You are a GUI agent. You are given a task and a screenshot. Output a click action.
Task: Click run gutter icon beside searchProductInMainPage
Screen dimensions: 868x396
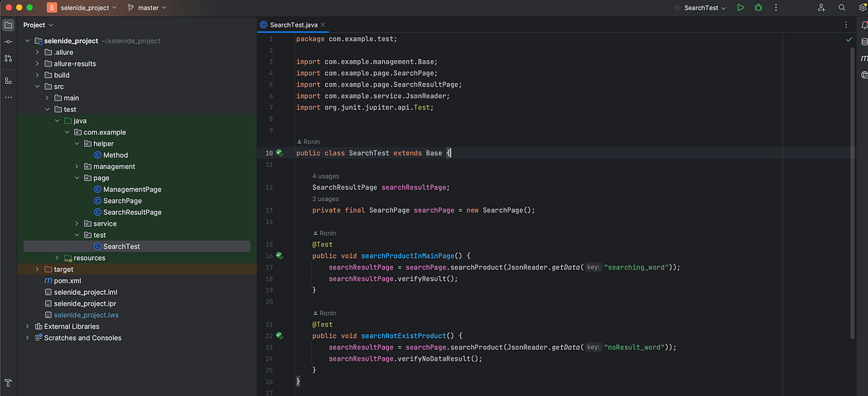(278, 256)
